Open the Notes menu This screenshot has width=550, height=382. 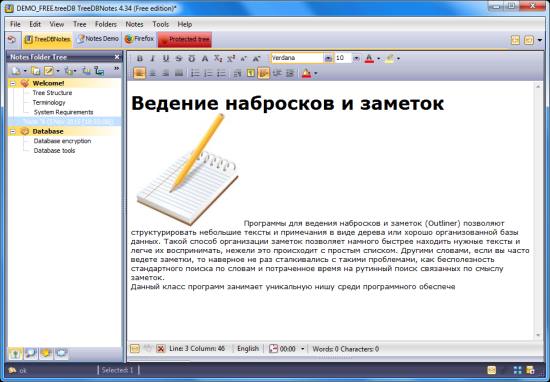pyautogui.click(x=134, y=24)
